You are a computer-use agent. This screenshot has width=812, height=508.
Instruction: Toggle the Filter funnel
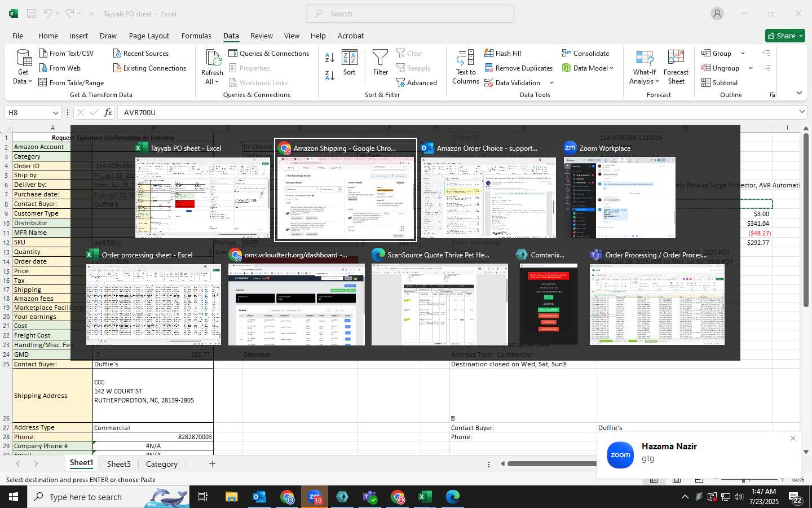coord(381,63)
